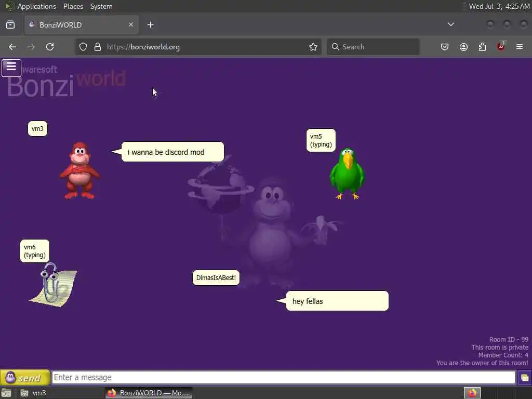Open the BonziWORLD hamburger menu
The image size is (532, 399).
click(11, 68)
